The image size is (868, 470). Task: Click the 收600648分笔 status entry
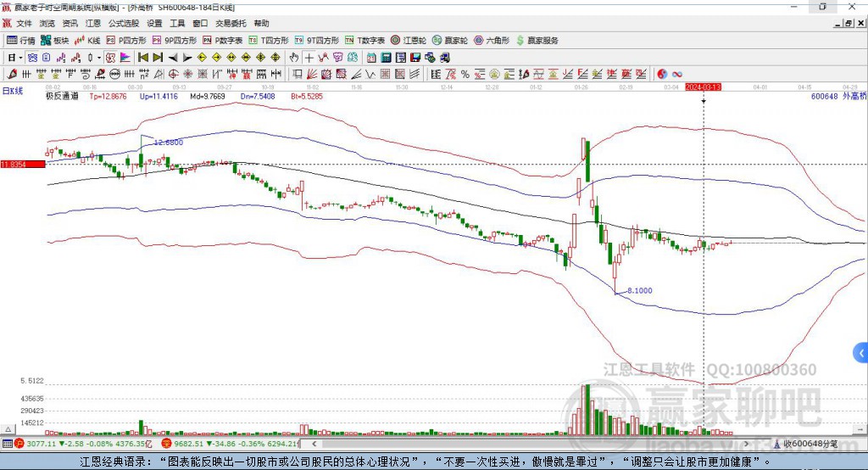click(x=805, y=444)
